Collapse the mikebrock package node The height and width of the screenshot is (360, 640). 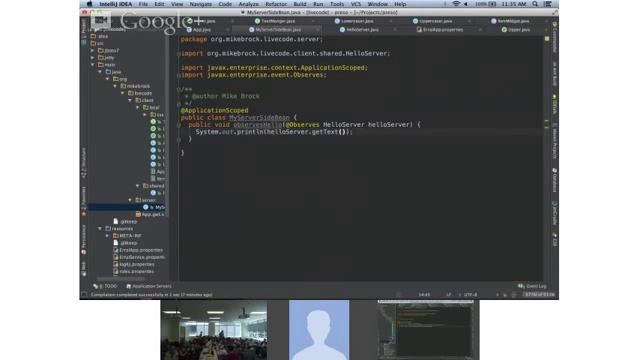115,86
